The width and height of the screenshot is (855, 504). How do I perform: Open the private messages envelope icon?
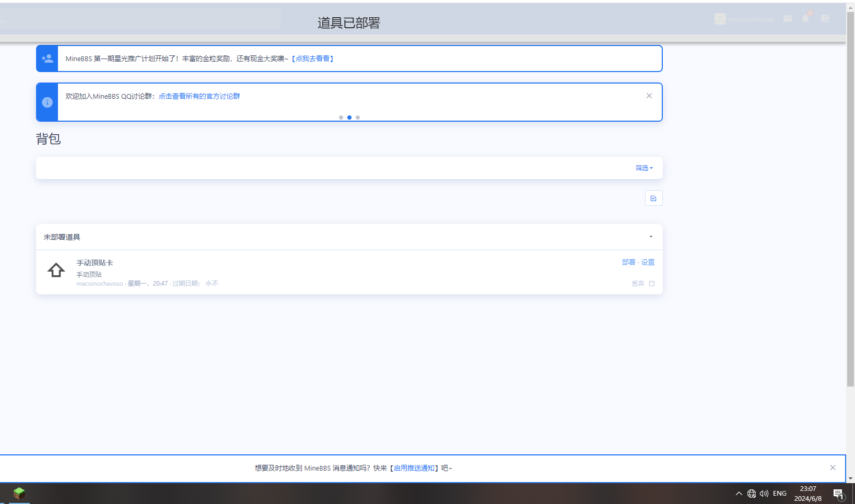tap(788, 19)
